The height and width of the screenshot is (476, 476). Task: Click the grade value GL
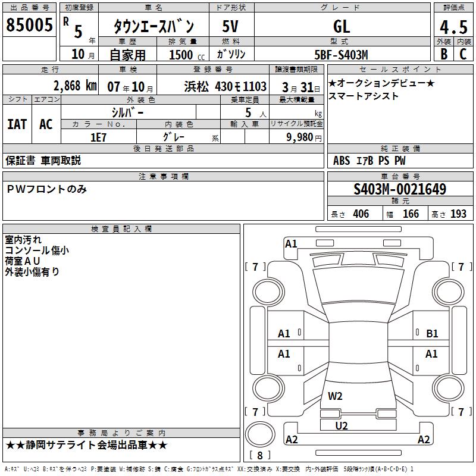[342, 26]
